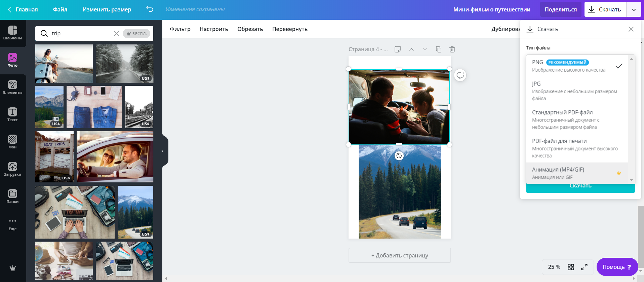Toggle the БЕСПЛ. free filter

136,34
